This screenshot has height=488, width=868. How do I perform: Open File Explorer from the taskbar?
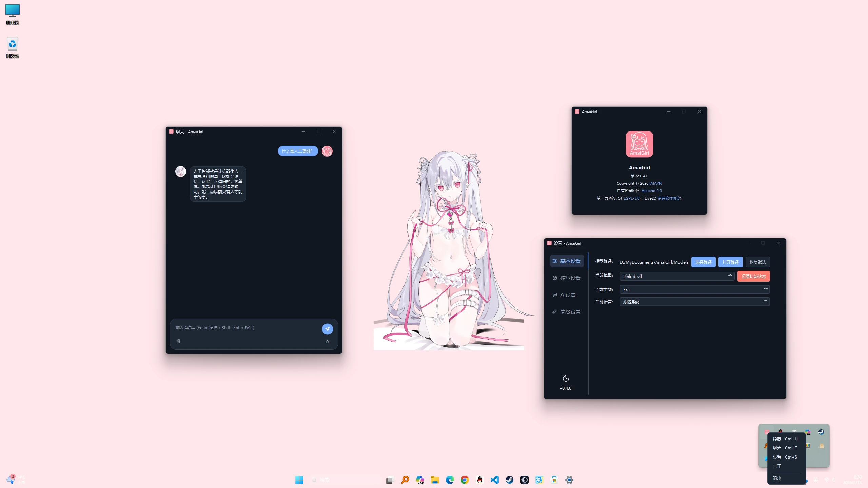coord(435,480)
